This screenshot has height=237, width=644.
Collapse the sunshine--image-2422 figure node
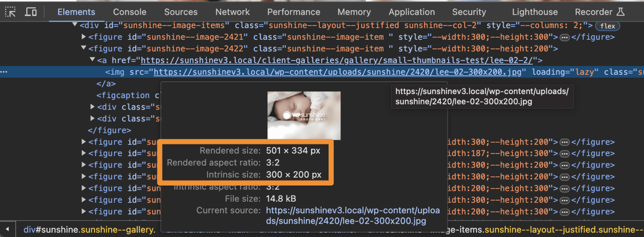tap(84, 48)
